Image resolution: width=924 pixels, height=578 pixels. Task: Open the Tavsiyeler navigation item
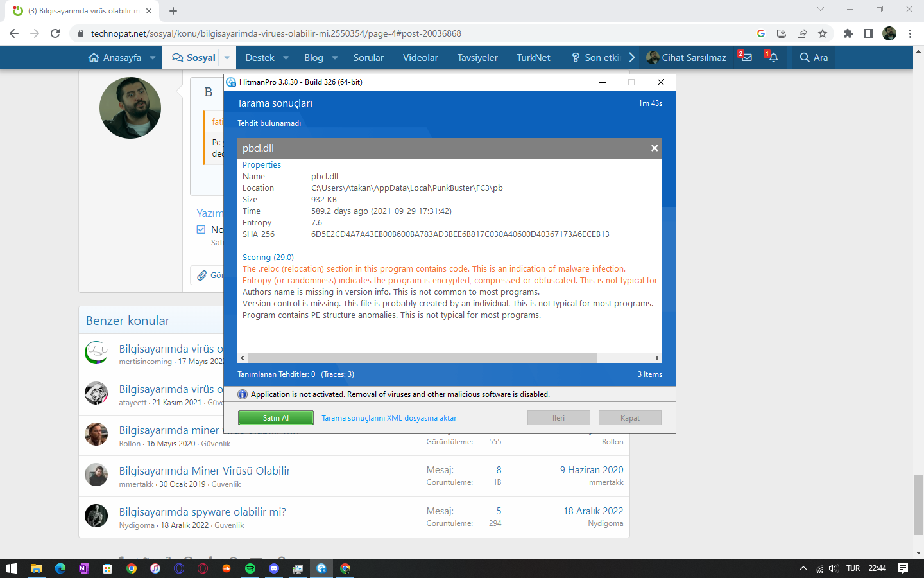(477, 57)
